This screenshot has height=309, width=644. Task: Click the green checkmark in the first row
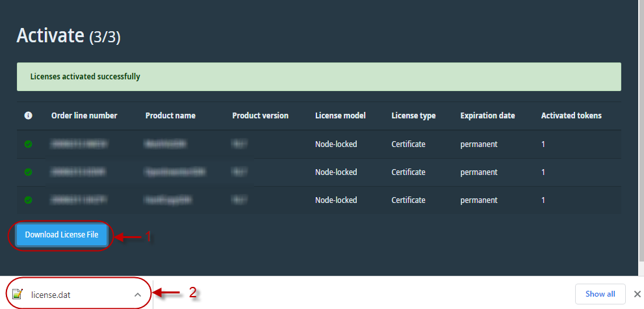[28, 144]
